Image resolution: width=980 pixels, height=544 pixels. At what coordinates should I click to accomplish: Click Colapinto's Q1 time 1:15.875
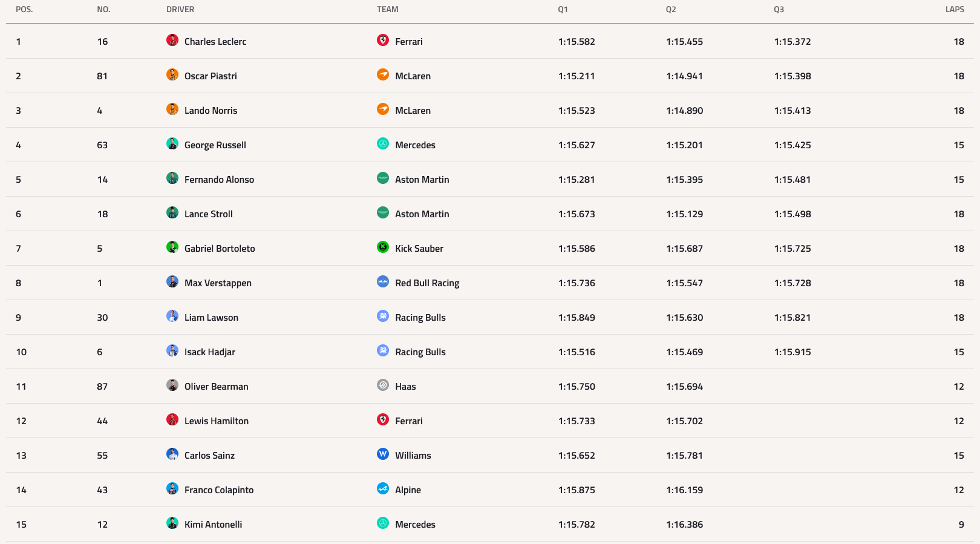pos(577,490)
